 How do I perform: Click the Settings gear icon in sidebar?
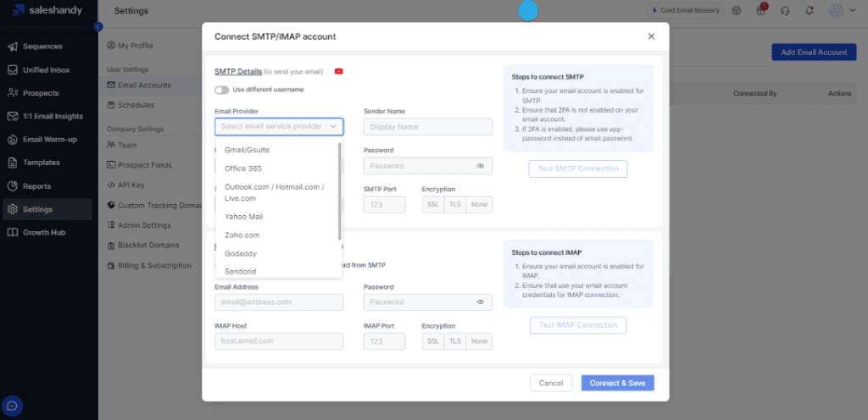click(12, 209)
